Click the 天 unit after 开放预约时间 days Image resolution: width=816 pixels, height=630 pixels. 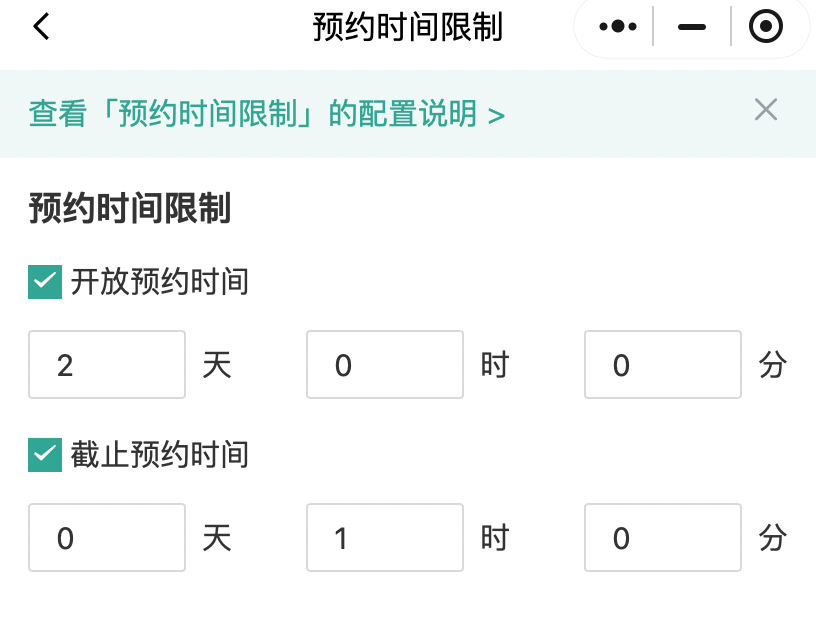coord(217,365)
